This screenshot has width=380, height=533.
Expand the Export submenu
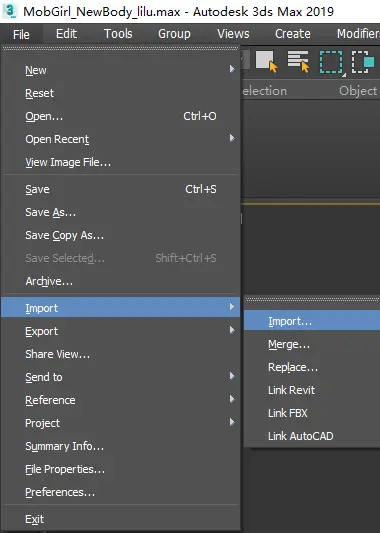point(121,331)
